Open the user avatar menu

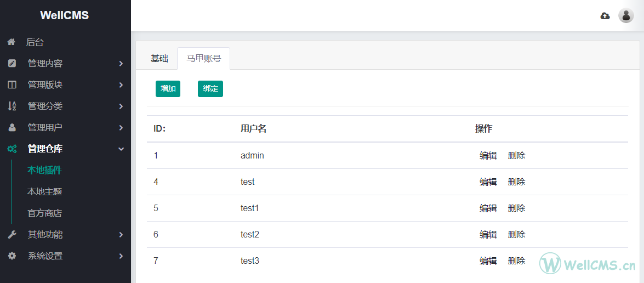[x=626, y=15]
